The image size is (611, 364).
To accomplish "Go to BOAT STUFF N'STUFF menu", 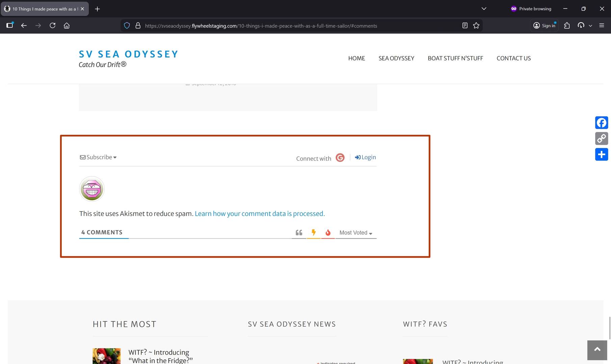I will (455, 58).
